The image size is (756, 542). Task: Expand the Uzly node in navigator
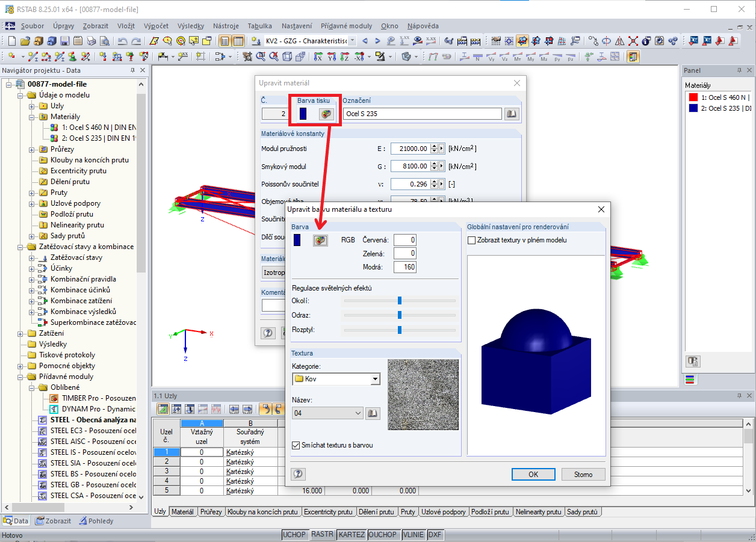[31, 106]
